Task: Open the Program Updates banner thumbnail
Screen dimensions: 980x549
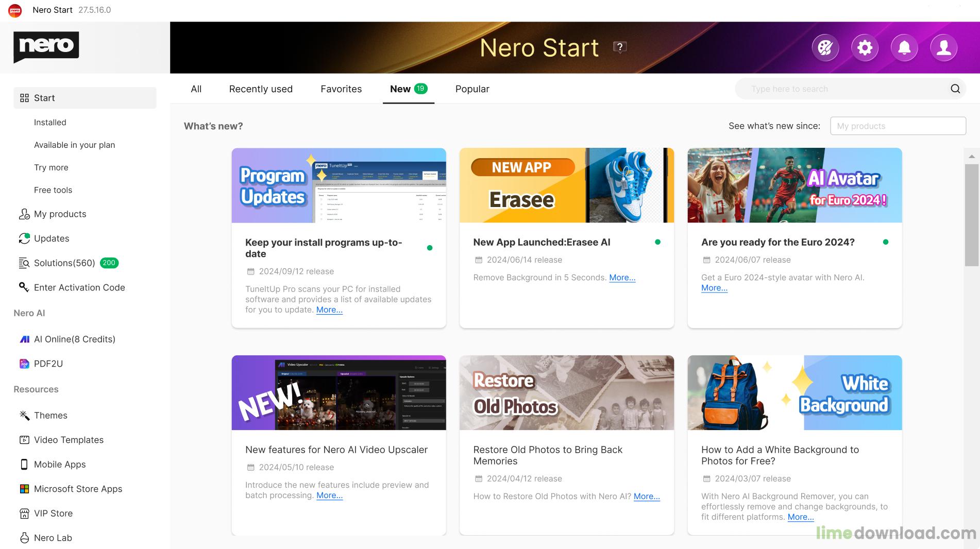Action: pos(339,185)
